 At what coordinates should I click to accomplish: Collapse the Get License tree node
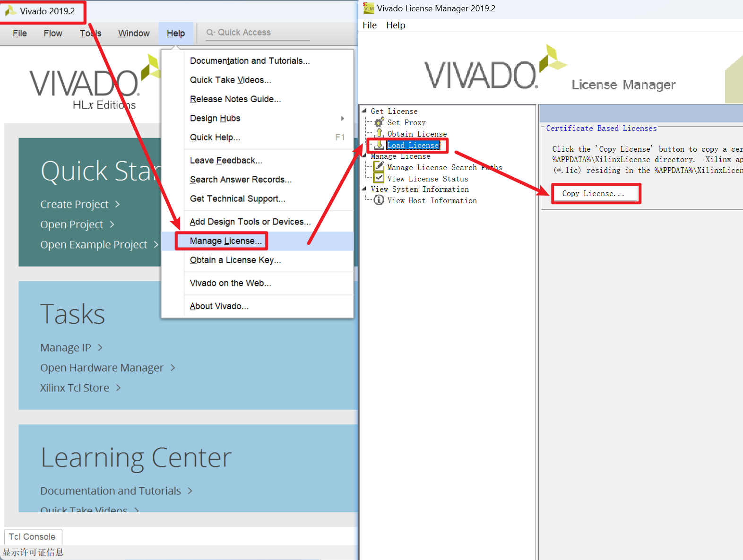click(x=364, y=111)
